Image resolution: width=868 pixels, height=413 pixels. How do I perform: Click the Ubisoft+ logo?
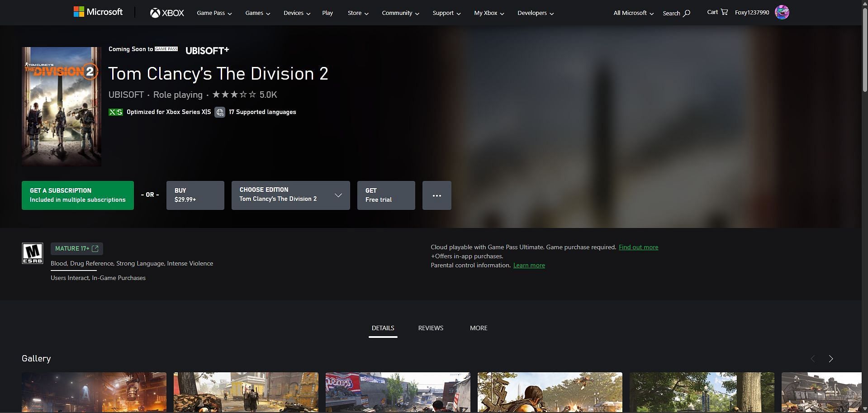pyautogui.click(x=207, y=50)
